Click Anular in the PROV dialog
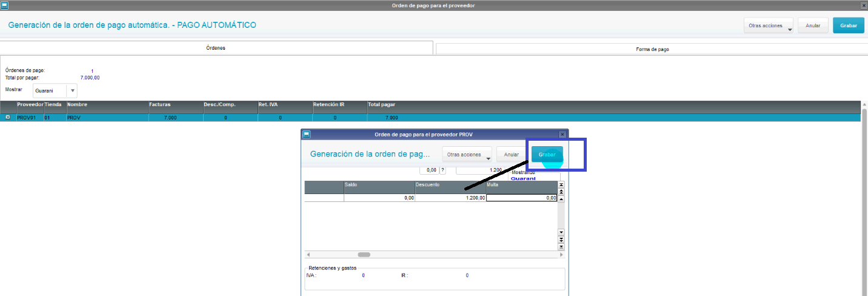The height and width of the screenshot is (296, 868). tap(512, 155)
